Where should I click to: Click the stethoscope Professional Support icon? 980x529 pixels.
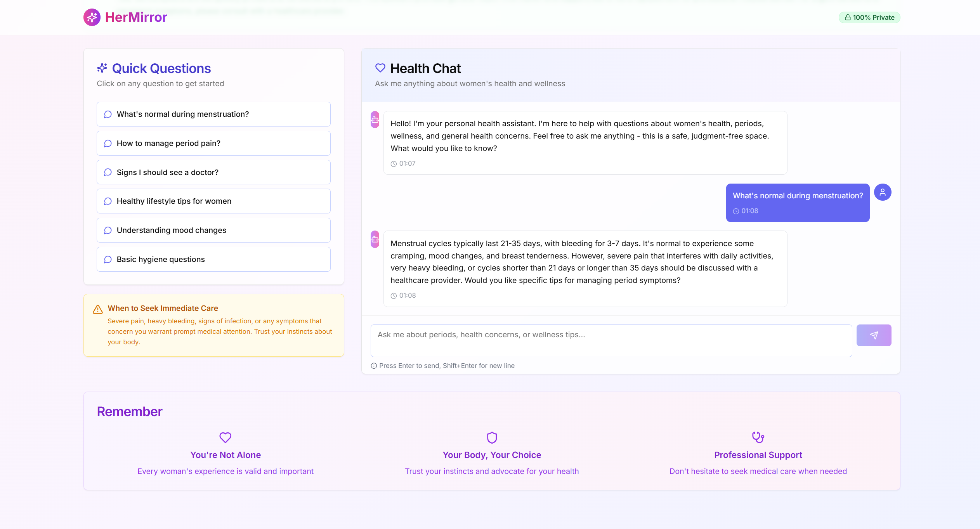pos(758,437)
